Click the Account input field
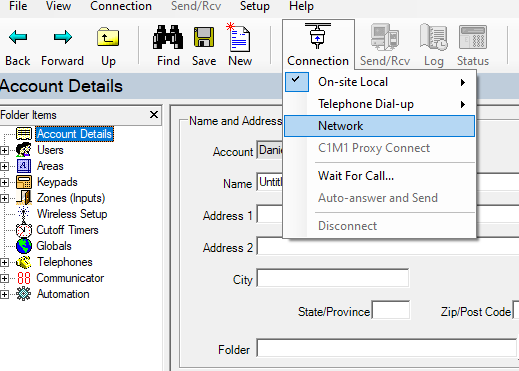 (270, 150)
